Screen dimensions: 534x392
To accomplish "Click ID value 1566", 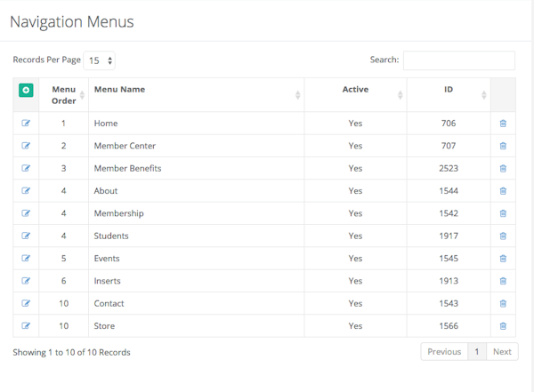I will [449, 325].
